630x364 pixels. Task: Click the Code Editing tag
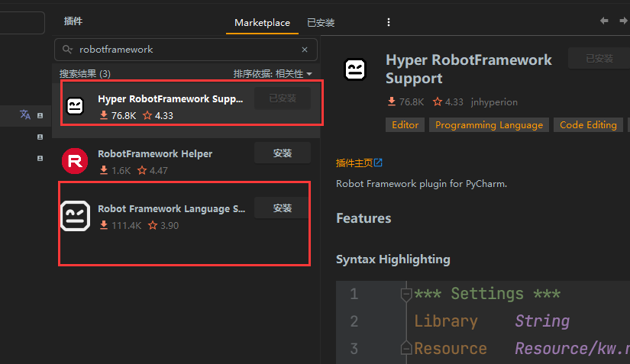(588, 125)
